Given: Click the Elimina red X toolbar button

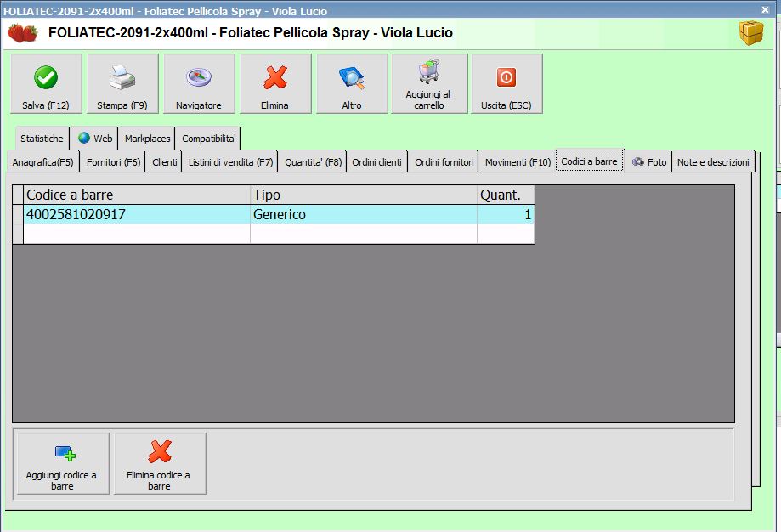Looking at the screenshot, I should pyautogui.click(x=275, y=83).
